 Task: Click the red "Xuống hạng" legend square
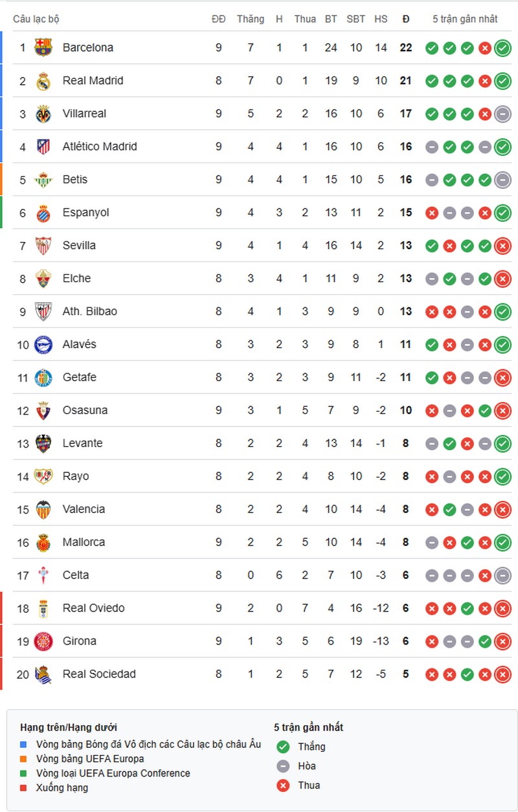tap(24, 788)
